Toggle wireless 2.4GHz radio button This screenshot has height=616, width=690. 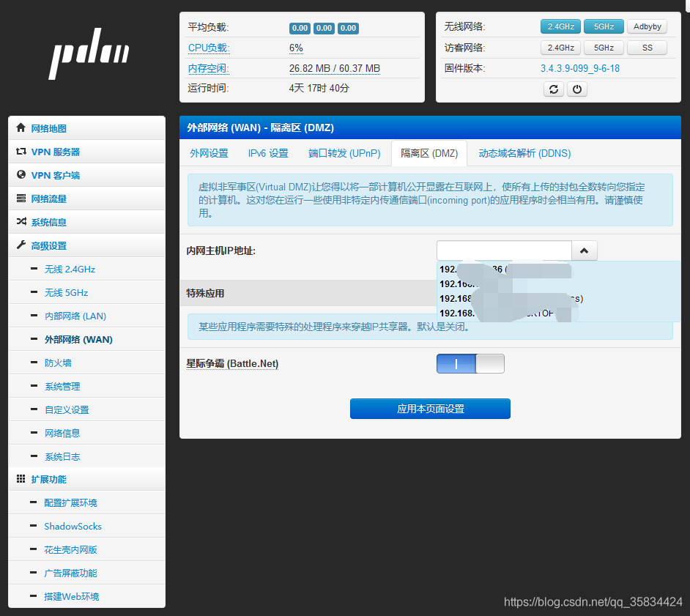click(560, 26)
